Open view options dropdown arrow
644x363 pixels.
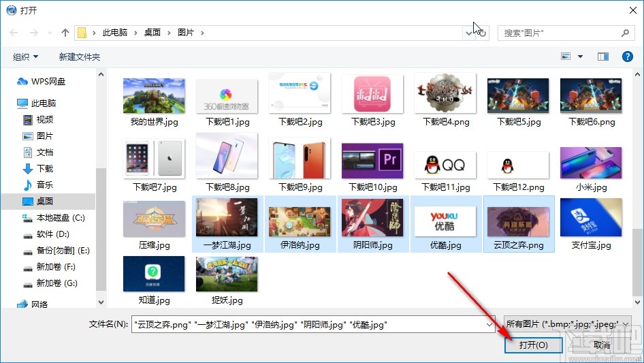[580, 57]
